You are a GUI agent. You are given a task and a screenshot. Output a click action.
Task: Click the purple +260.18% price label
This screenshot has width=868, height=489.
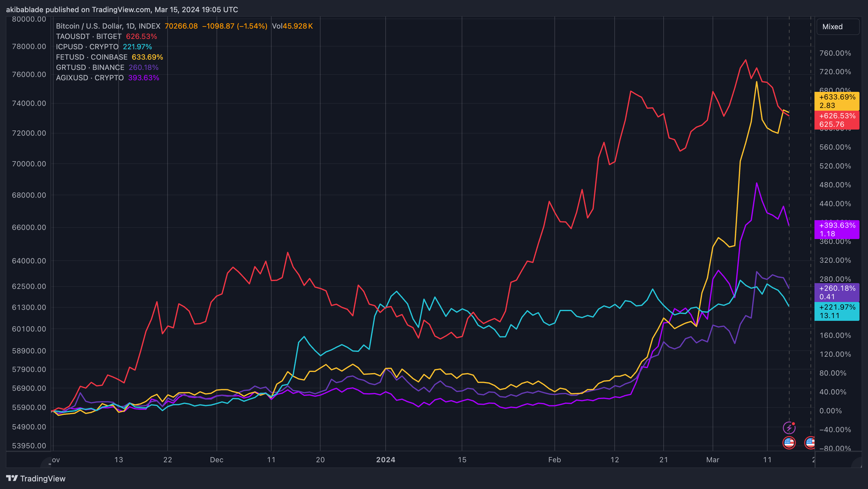tap(837, 292)
